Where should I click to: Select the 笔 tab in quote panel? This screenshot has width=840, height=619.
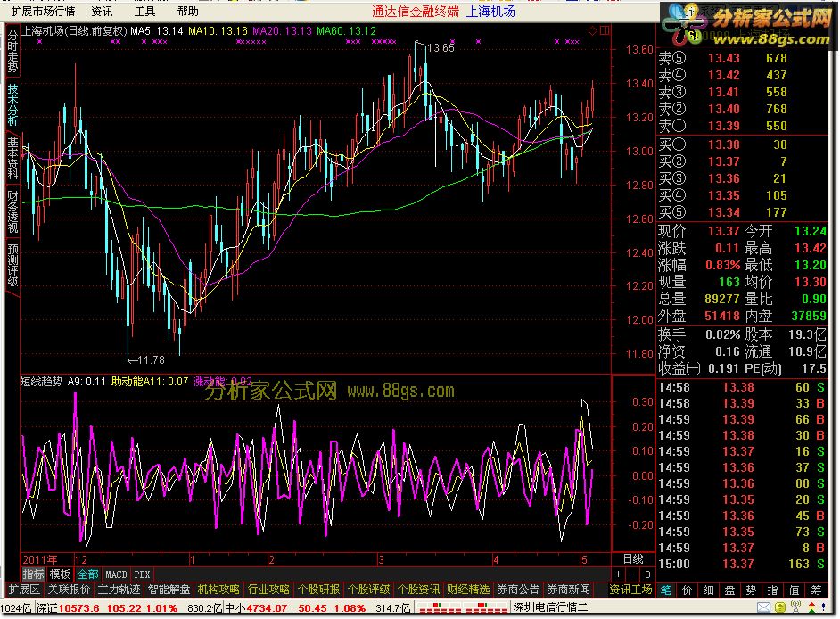click(x=666, y=590)
